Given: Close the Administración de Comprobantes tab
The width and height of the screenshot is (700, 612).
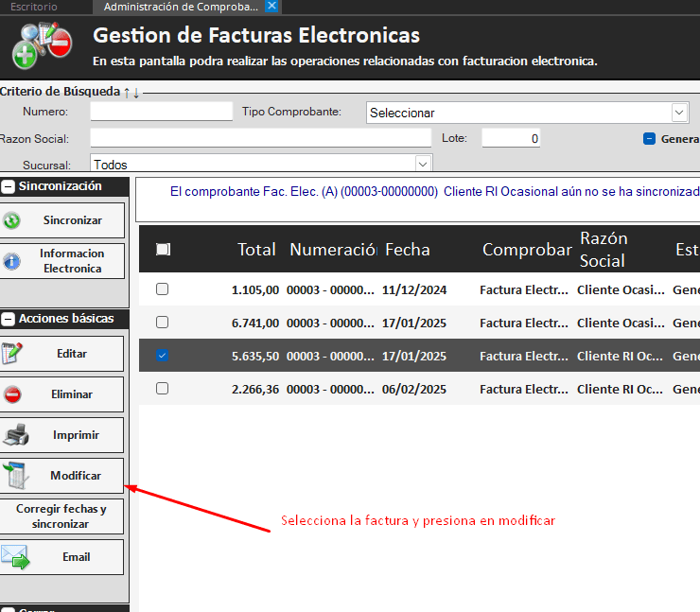Looking at the screenshot, I should tap(272, 7).
